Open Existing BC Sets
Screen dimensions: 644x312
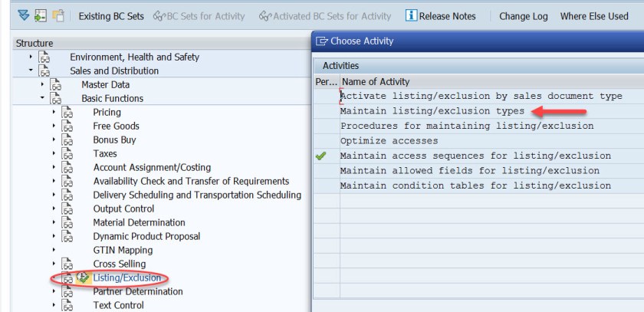(x=110, y=16)
